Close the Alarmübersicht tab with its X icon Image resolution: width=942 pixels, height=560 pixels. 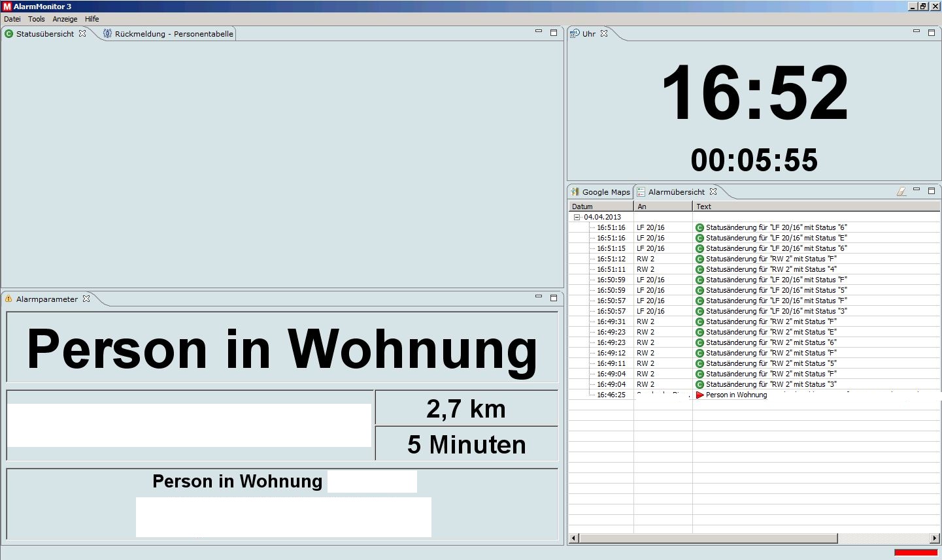point(713,191)
